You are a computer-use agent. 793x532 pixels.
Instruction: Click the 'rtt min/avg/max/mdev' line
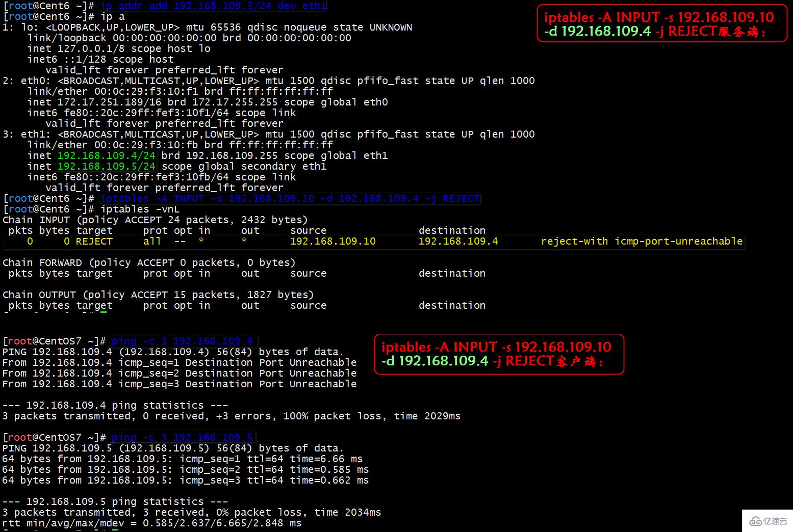coord(152,523)
